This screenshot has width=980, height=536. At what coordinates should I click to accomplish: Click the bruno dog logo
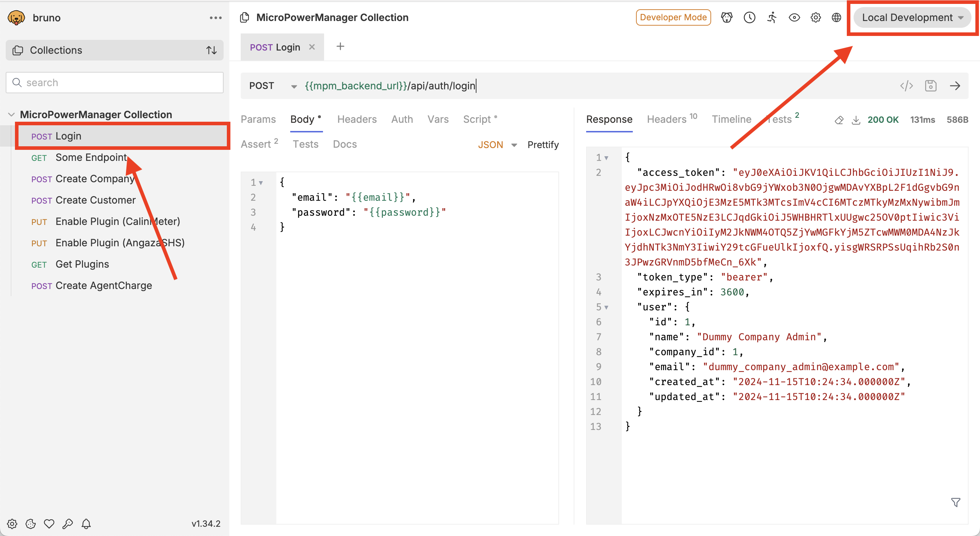coord(16,17)
